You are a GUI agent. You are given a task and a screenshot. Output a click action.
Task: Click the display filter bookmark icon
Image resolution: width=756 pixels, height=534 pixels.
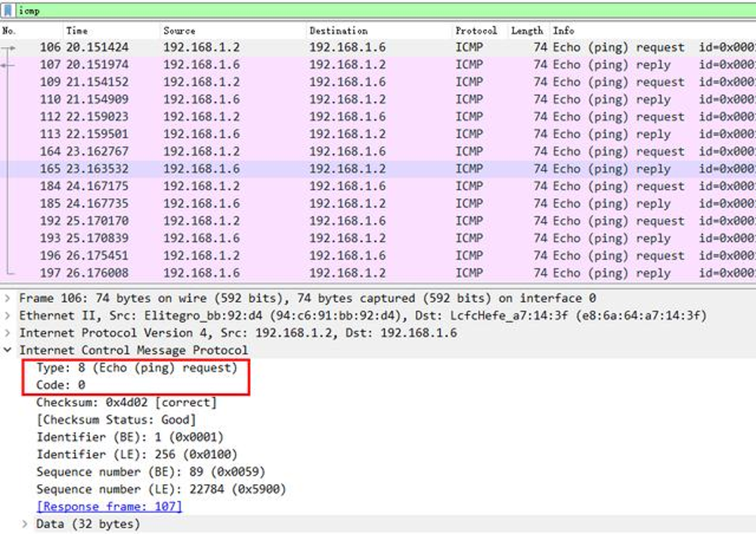8,11
